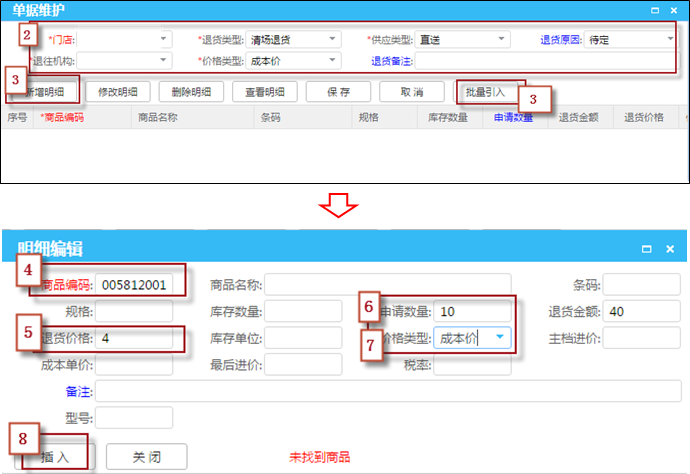Click the 保存 button
Screen dimensions: 690x474
click(338, 92)
